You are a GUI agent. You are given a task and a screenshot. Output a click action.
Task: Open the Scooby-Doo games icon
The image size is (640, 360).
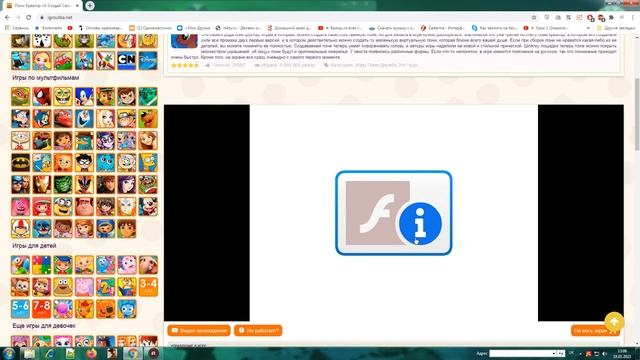(148, 118)
